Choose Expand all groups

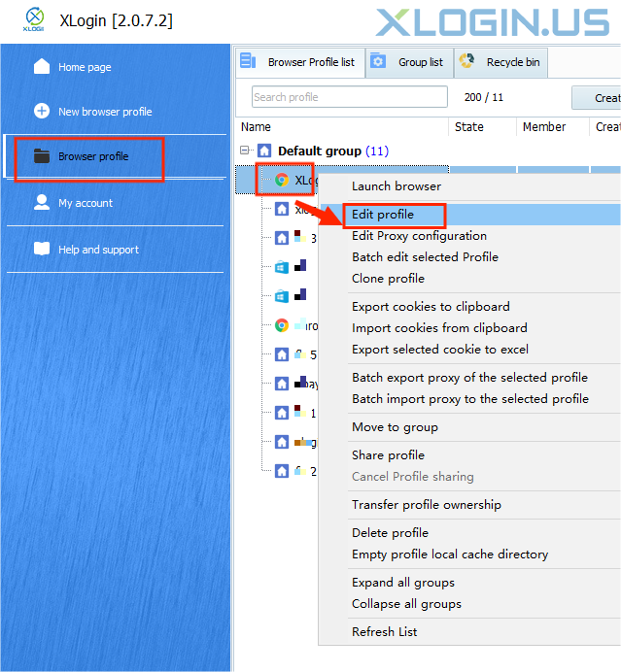click(x=403, y=583)
